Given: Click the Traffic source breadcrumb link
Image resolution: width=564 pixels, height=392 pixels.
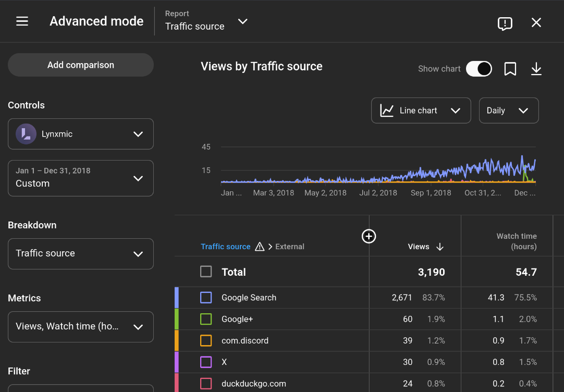Looking at the screenshot, I should pos(225,247).
